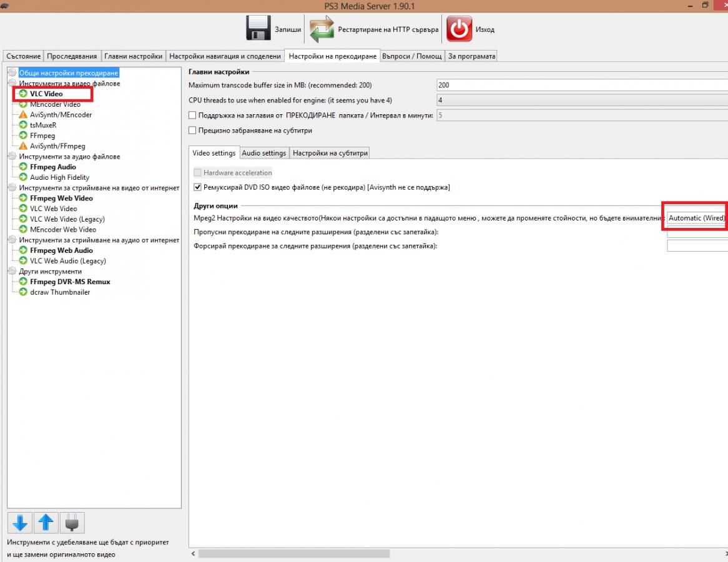Open the CPU threads dropdown showing 4
The image size is (728, 562).
click(x=582, y=101)
